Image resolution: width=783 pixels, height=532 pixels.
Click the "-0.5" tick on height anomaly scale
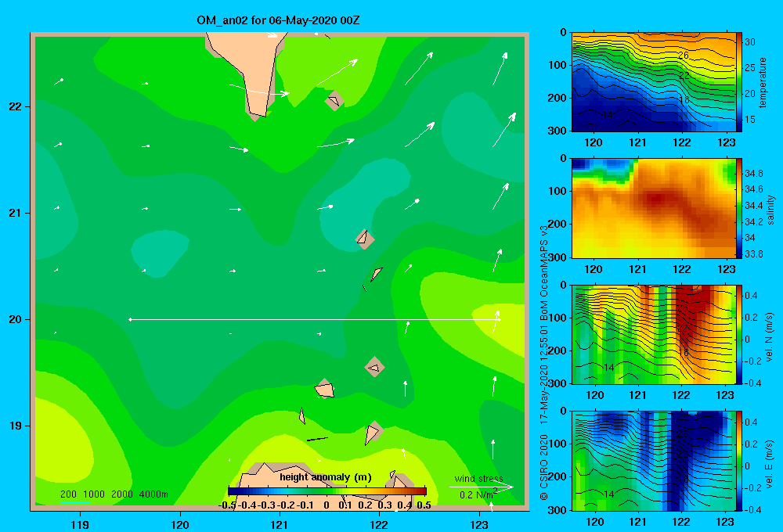click(x=227, y=505)
